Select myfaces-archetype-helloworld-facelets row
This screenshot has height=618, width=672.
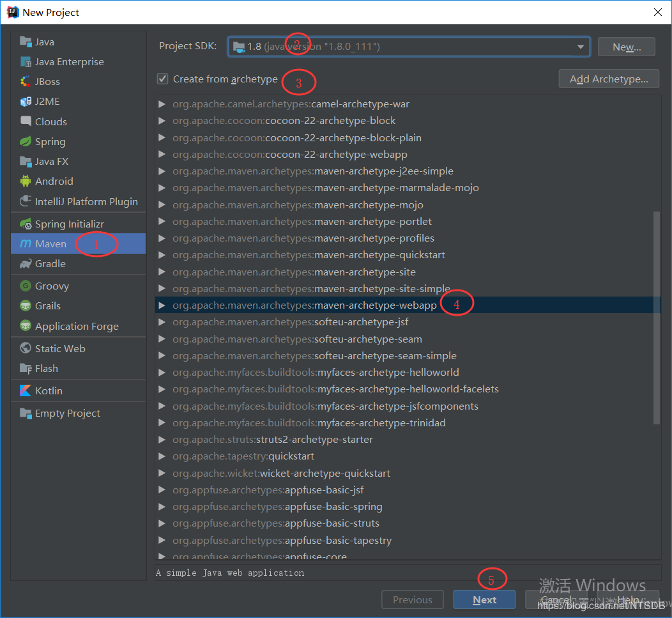(408, 389)
